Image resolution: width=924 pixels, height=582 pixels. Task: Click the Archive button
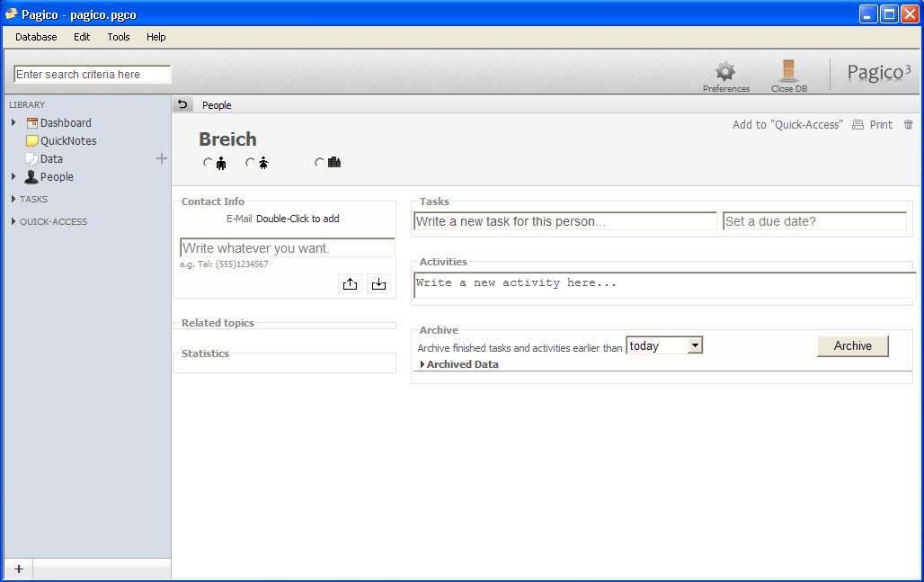(x=853, y=346)
